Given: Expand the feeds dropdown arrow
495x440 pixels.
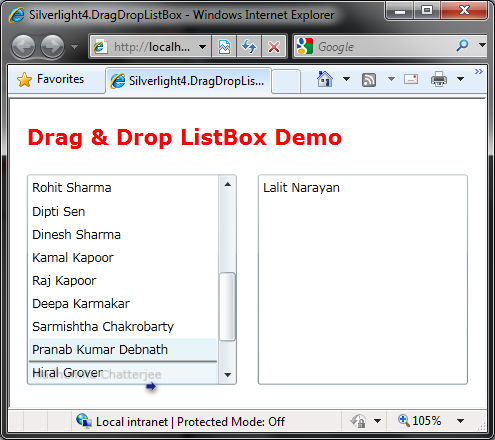Looking at the screenshot, I should [391, 79].
